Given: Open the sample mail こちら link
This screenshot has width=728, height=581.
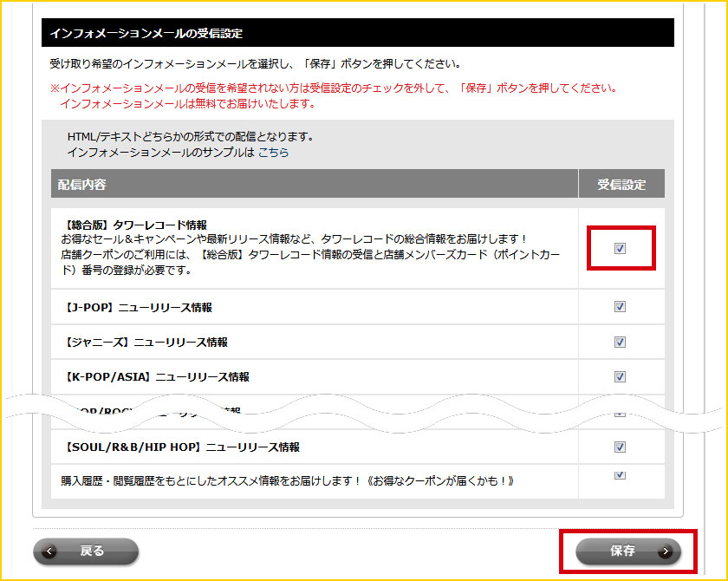Looking at the screenshot, I should (x=273, y=152).
